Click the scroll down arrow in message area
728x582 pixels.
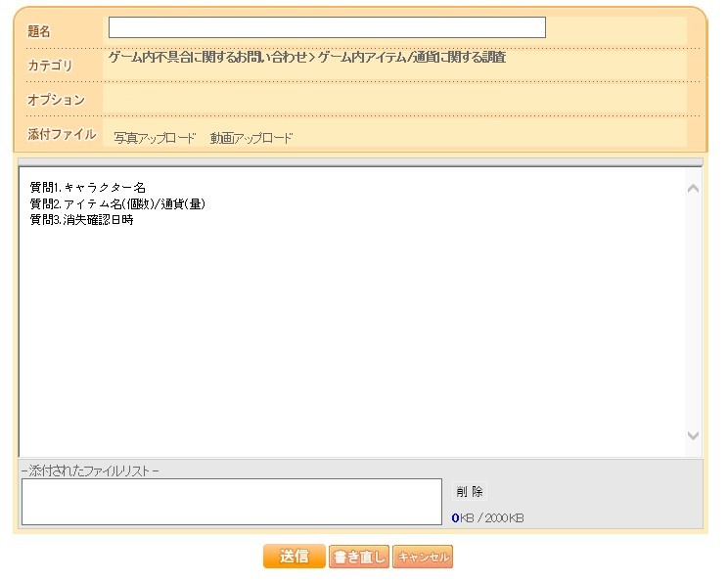point(693,436)
